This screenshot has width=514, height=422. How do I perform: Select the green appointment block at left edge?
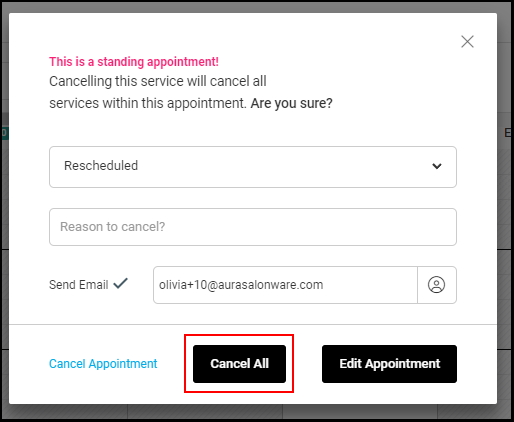pyautogui.click(x=4, y=133)
